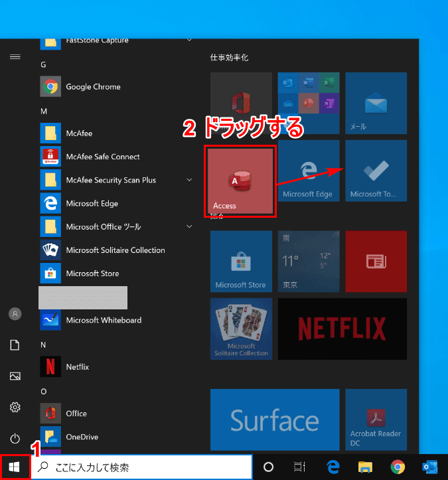The height and width of the screenshot is (480, 448).
Task: Open the Surface tile
Action: click(x=275, y=420)
